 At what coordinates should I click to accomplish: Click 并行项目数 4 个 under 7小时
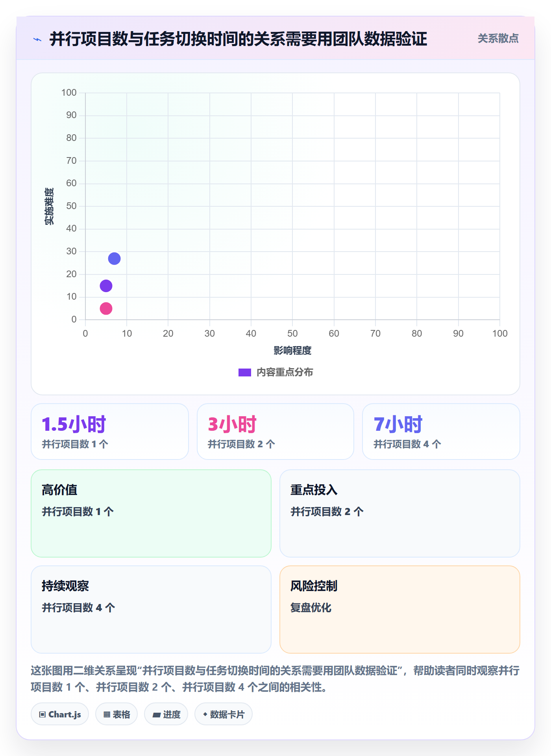tap(407, 444)
